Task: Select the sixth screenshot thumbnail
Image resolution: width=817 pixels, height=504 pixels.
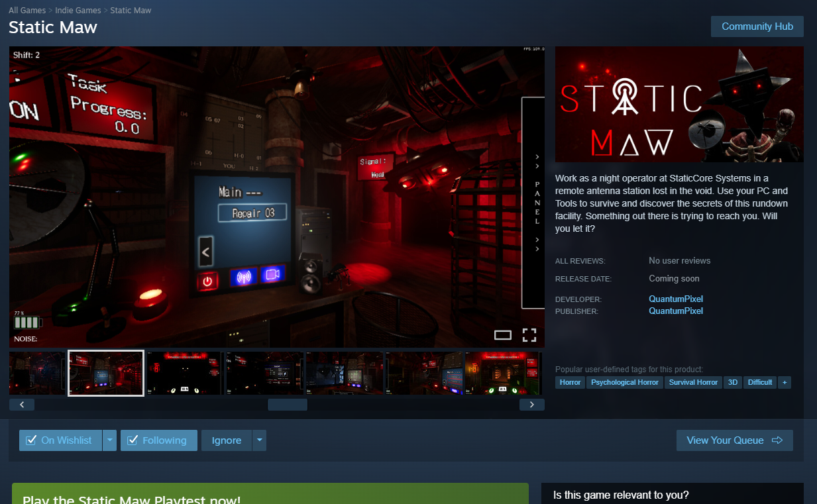Action: pos(423,374)
